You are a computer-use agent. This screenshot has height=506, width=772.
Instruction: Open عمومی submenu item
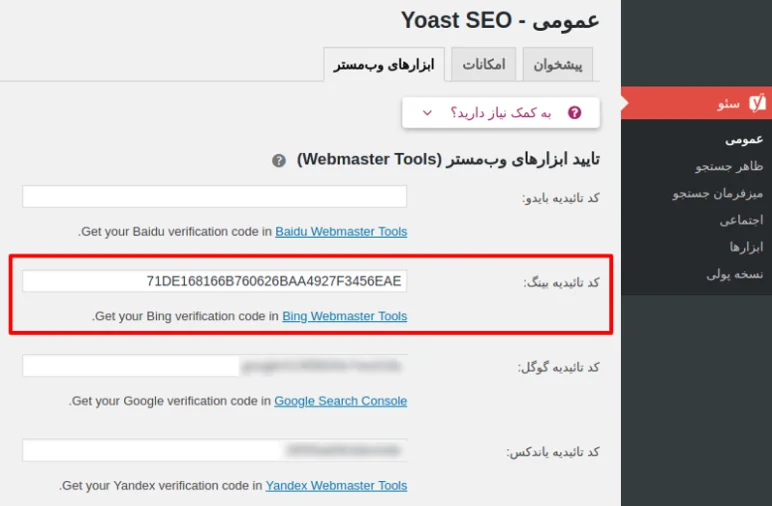pos(744,139)
